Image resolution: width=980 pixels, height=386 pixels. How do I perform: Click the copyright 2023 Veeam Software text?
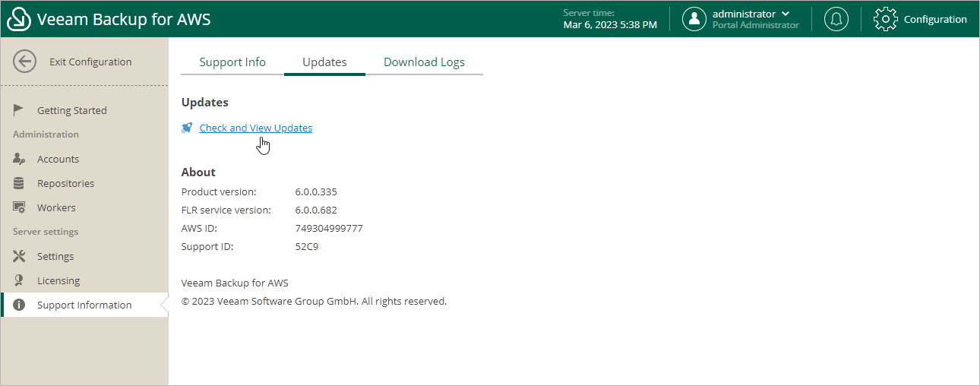tap(314, 301)
